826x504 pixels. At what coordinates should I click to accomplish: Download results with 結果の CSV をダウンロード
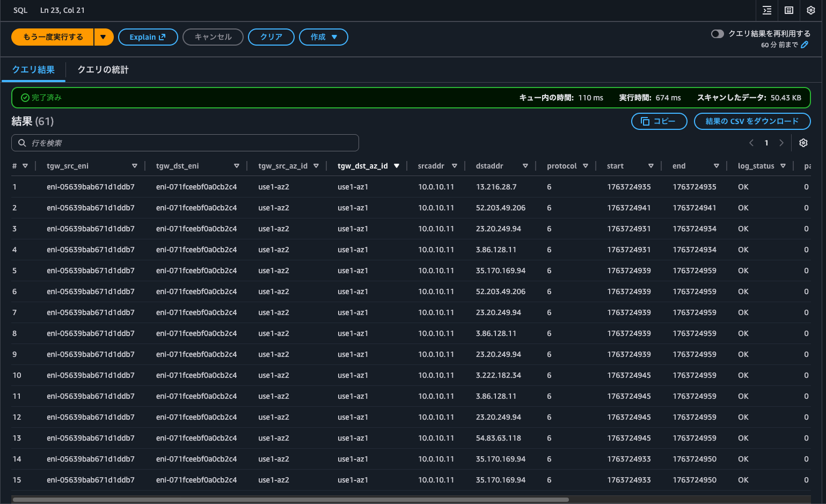click(x=752, y=121)
